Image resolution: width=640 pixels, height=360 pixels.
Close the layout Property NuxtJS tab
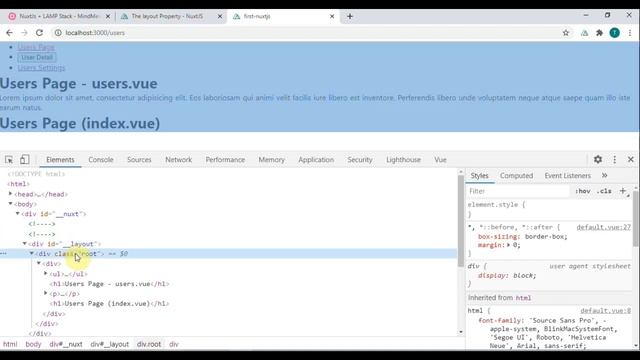220,16
